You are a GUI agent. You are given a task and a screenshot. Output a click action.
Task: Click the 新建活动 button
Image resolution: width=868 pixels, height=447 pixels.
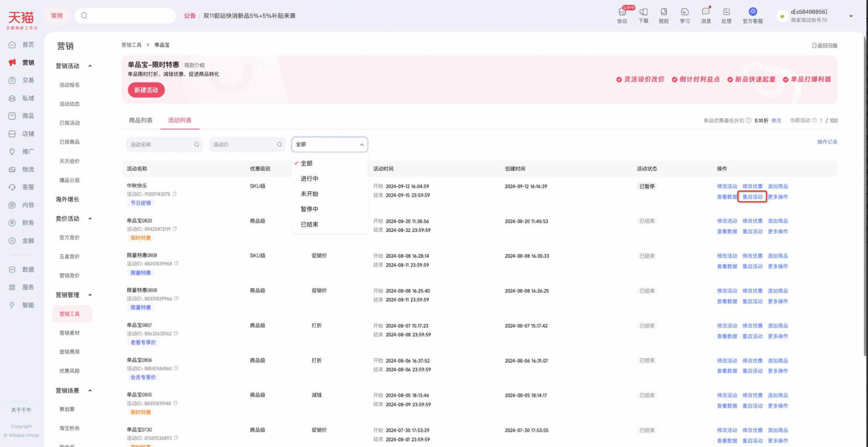coord(146,90)
